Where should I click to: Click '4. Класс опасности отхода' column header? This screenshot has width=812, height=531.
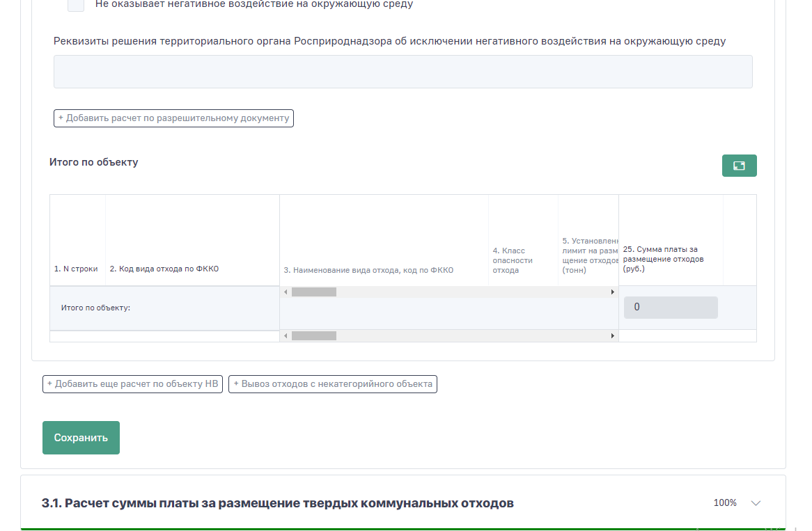pyautogui.click(x=513, y=260)
